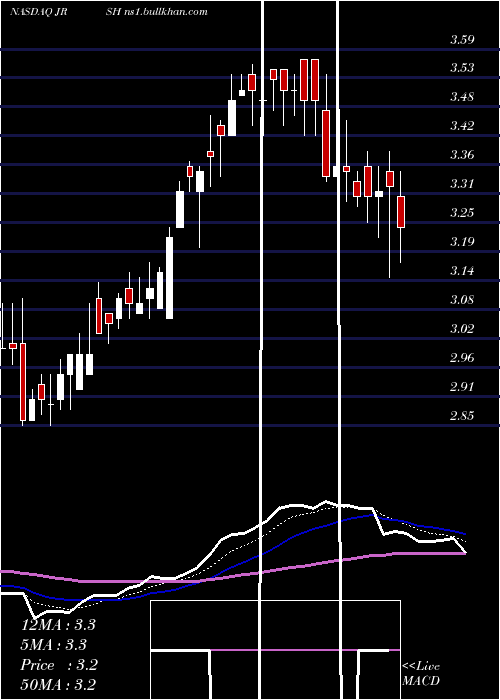Click the 2.85 price axis label

(x=462, y=416)
